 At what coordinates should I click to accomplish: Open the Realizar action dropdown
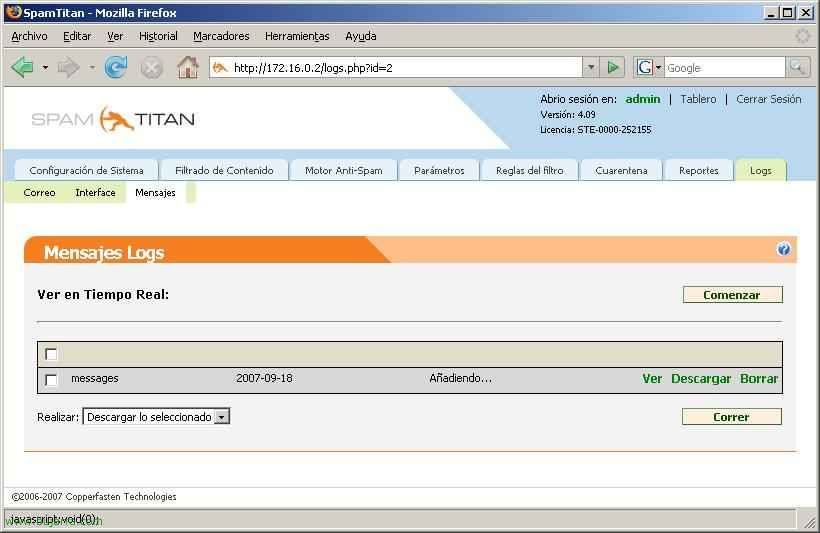point(156,417)
